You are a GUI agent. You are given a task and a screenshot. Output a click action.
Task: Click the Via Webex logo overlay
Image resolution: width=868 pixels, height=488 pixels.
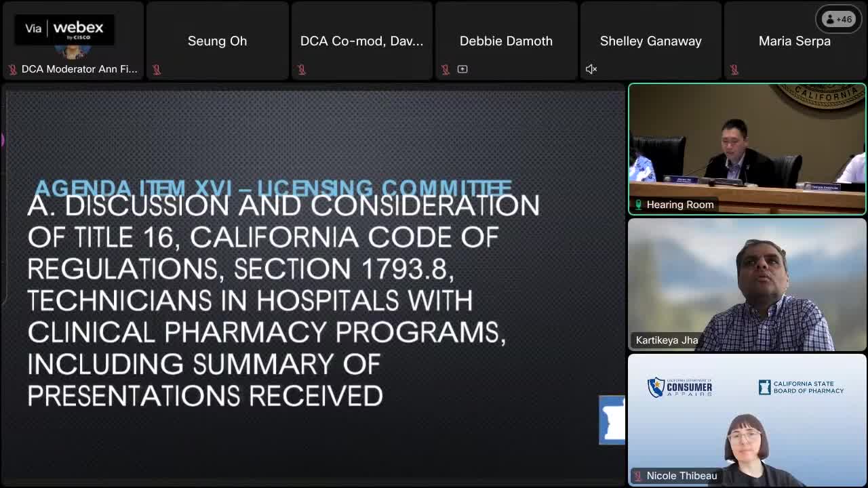[x=64, y=29]
